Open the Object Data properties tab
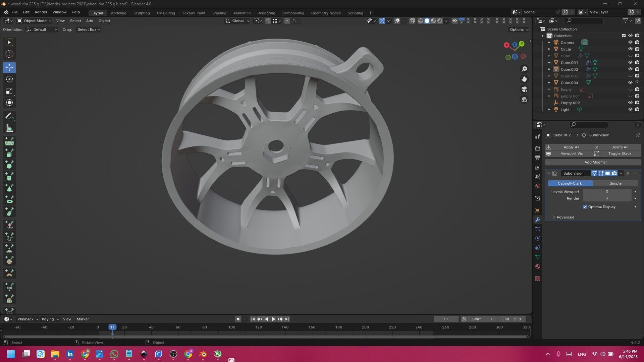The image size is (644, 362). point(538,257)
